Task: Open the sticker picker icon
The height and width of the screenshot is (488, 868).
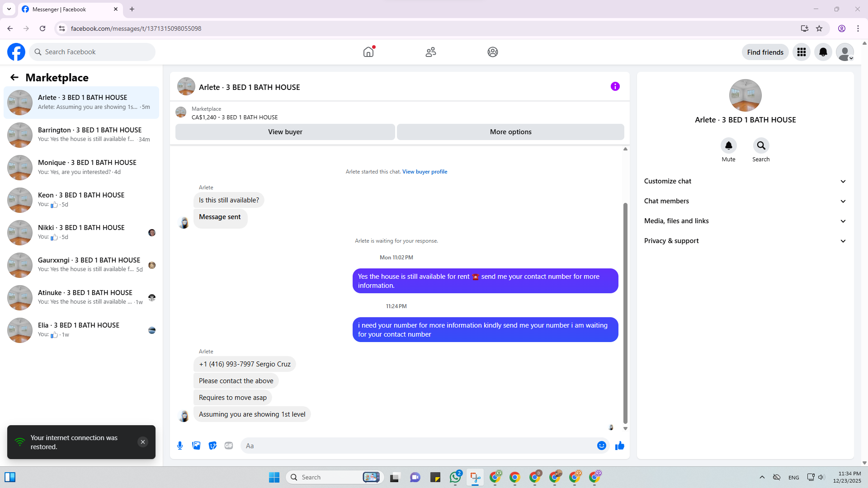Action: click(212, 446)
